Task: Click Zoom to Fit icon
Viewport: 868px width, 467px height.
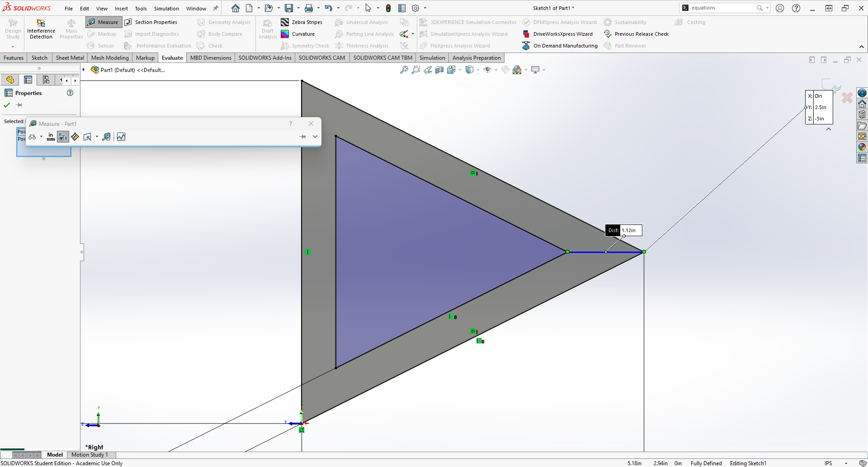Action: click(404, 70)
